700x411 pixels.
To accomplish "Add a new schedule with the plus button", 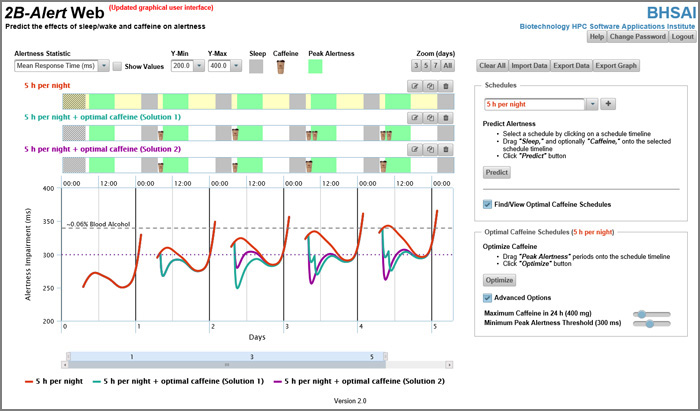I will point(608,104).
